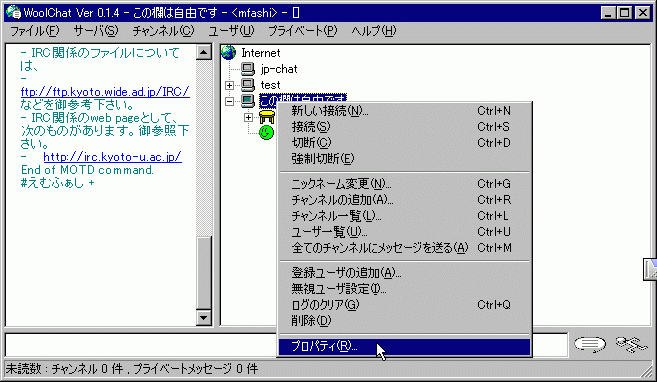Open the ヘルプ(H) menu
657x382 pixels.
[x=374, y=31]
